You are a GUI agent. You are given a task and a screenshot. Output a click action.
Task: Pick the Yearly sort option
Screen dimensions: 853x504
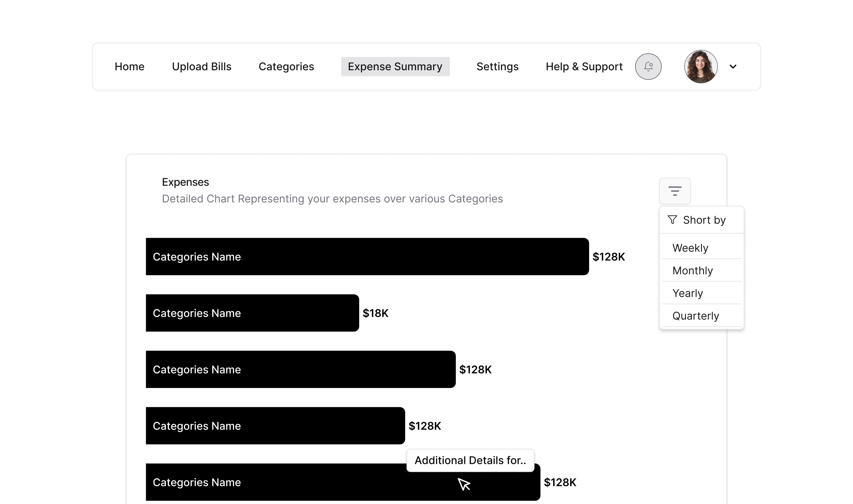point(687,293)
